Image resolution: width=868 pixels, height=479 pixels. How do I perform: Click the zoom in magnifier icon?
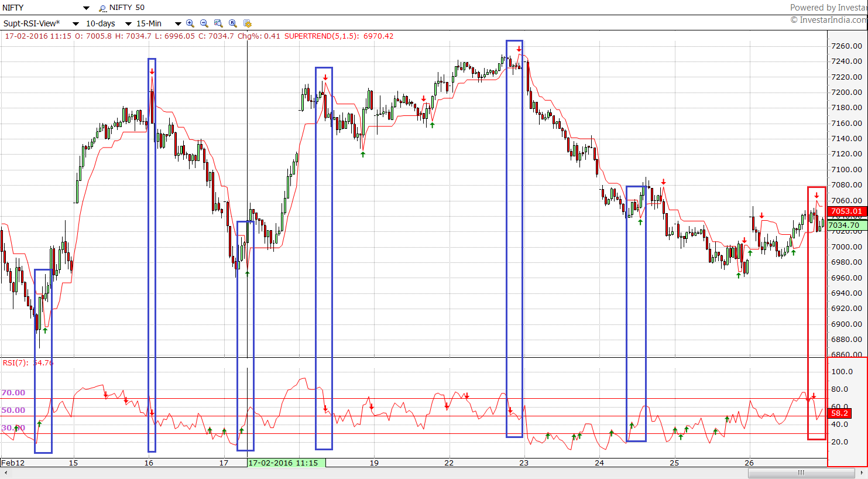(190, 23)
